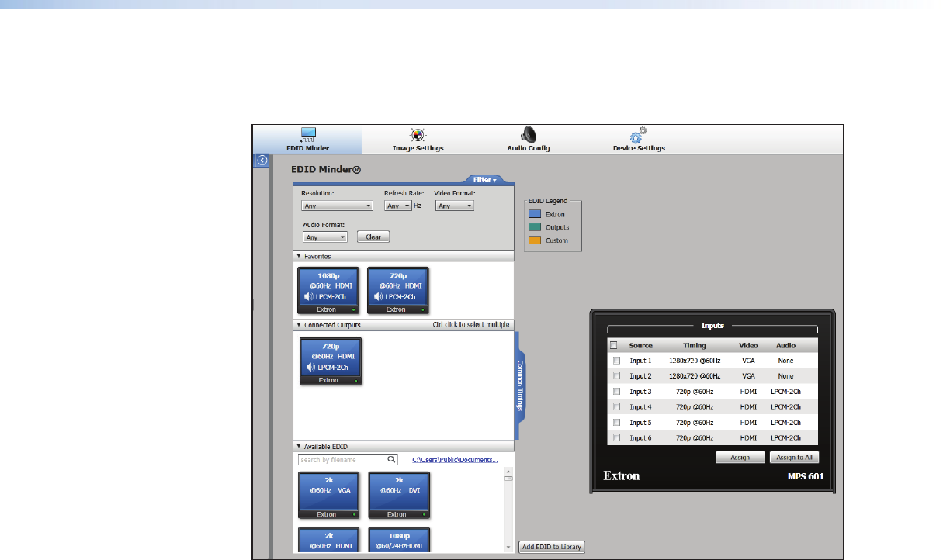This screenshot has height=560, width=950.
Task: Click the Available EDID scrollbar down arrow
Action: (508, 548)
